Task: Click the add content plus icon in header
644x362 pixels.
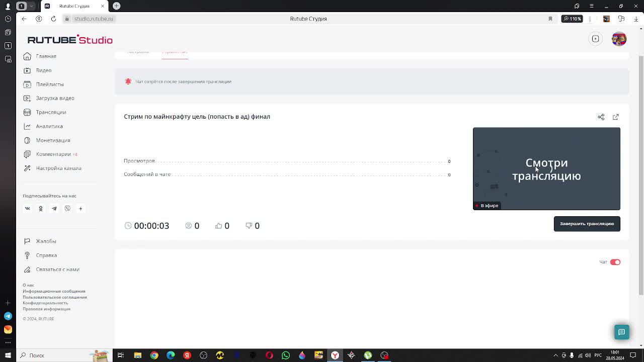Action: 595,39
